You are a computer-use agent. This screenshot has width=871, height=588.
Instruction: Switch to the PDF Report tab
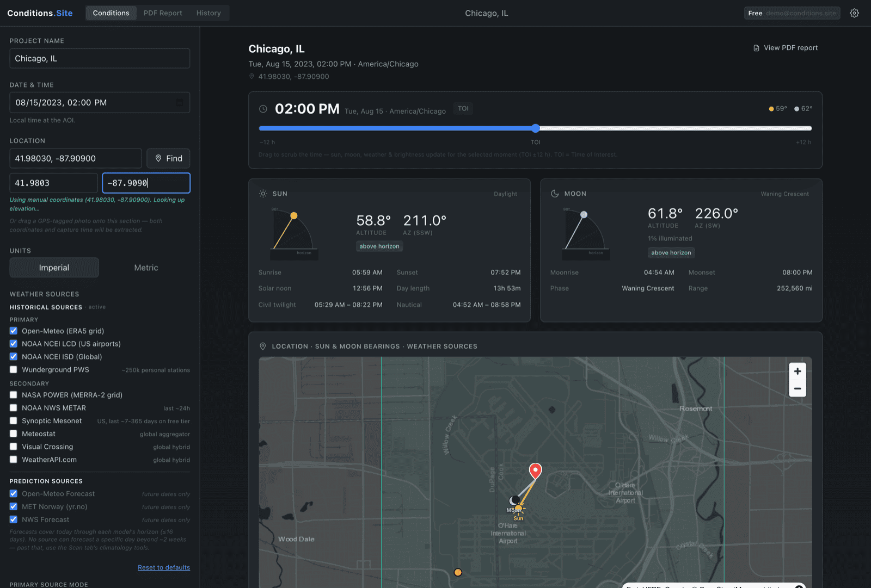tap(163, 13)
